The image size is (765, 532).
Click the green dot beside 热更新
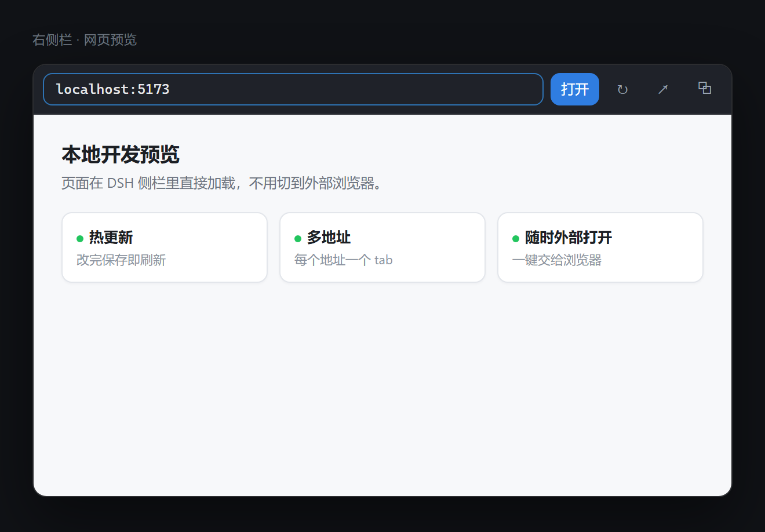[80, 239]
